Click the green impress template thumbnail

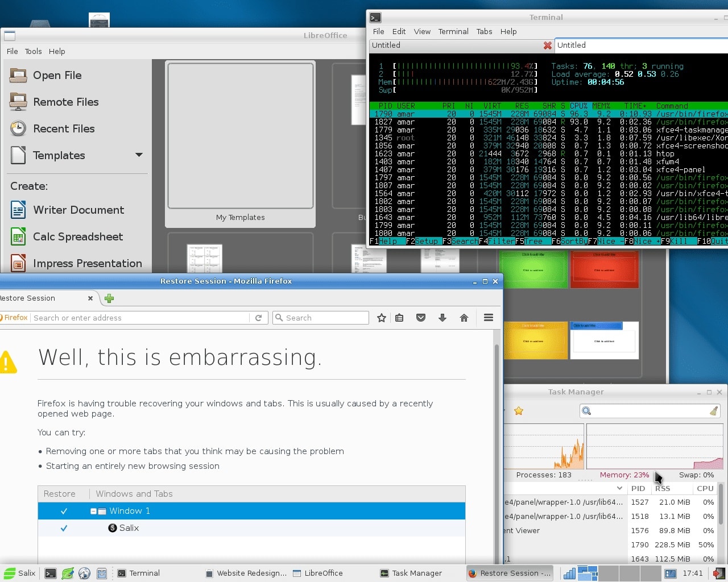pos(533,270)
